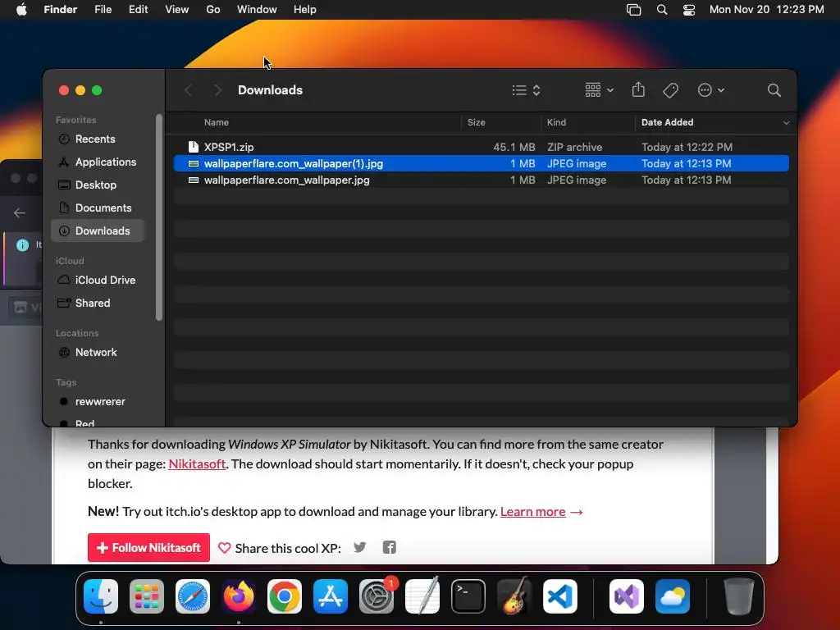Share on Facebook icon on the webpage

390,547
